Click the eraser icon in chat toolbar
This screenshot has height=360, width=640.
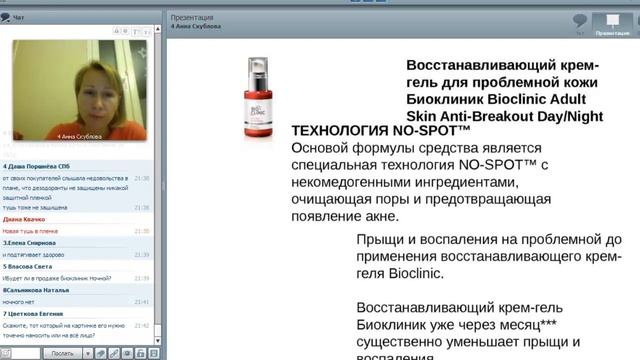[100, 353]
